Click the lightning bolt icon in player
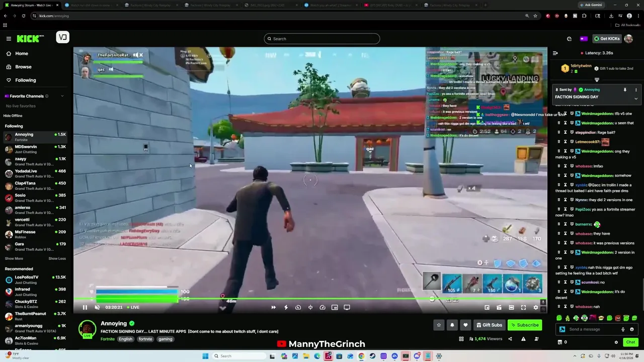The image size is (644, 362). tap(286, 307)
